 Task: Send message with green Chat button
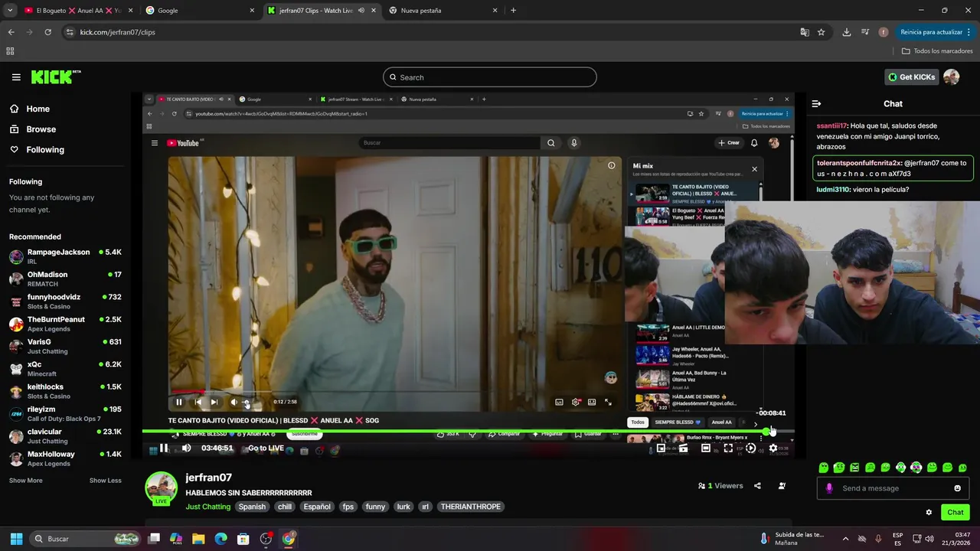click(x=955, y=513)
